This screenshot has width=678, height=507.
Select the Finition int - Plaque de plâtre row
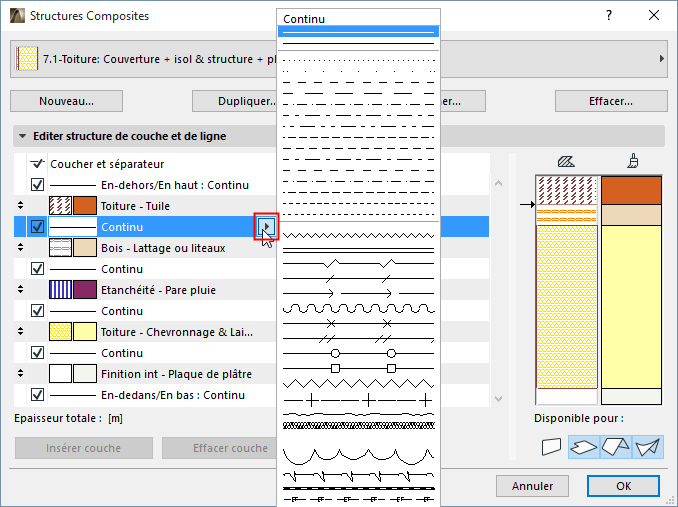(144, 373)
